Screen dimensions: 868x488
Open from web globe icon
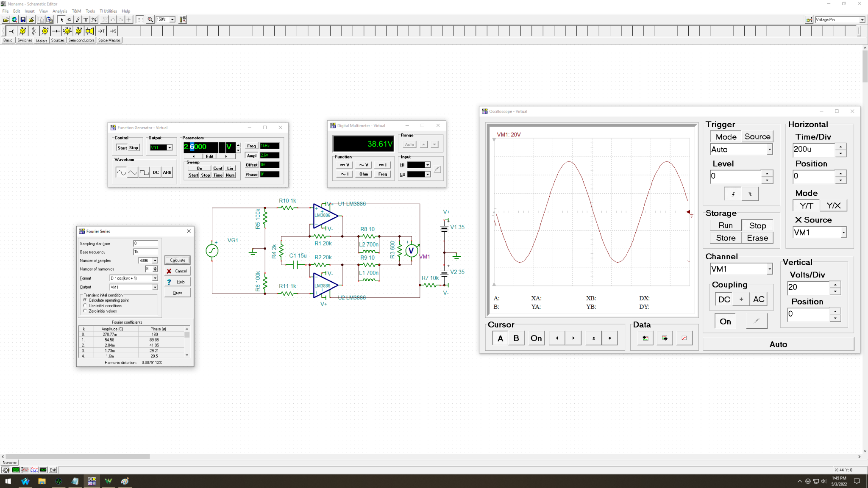click(x=14, y=19)
